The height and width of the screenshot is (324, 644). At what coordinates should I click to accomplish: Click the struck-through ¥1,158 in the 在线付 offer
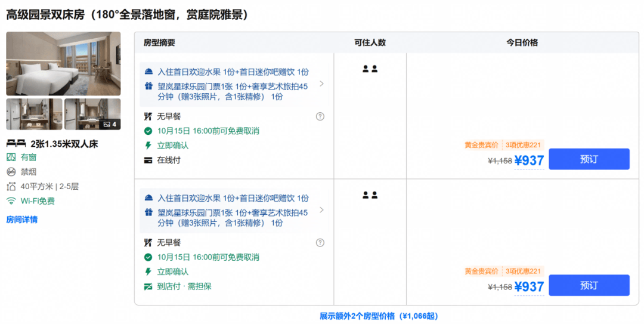pyautogui.click(x=500, y=161)
